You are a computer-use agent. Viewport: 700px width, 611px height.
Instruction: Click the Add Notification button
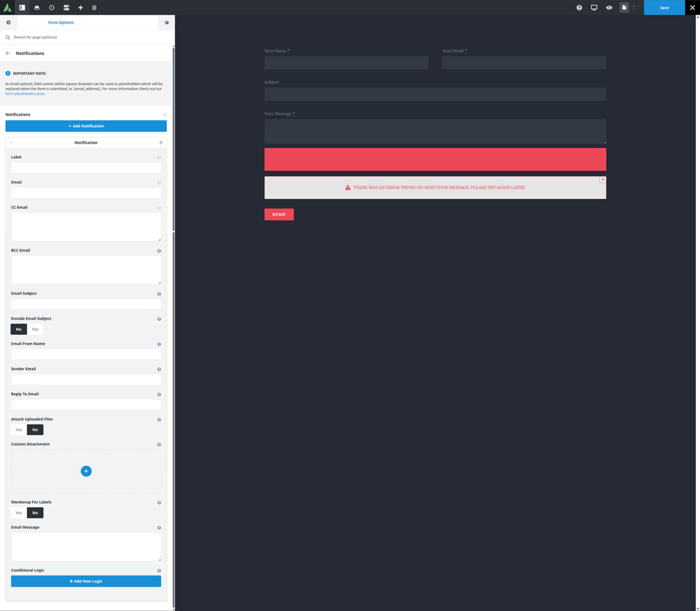[x=86, y=126]
